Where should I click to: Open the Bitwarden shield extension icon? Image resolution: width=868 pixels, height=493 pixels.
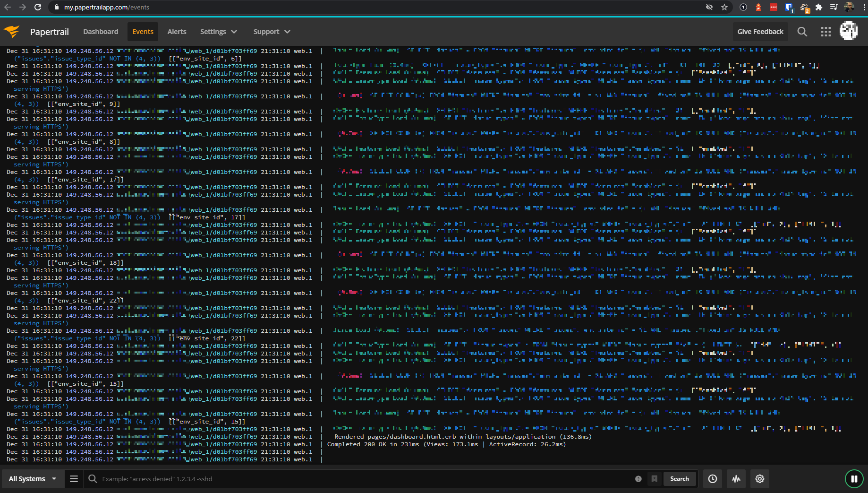click(x=789, y=7)
